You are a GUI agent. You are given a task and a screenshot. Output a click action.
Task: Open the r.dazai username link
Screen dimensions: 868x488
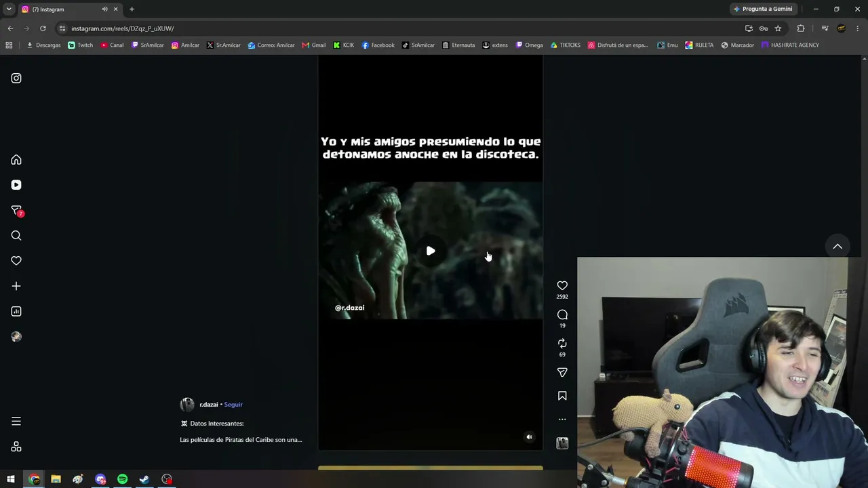(209, 405)
